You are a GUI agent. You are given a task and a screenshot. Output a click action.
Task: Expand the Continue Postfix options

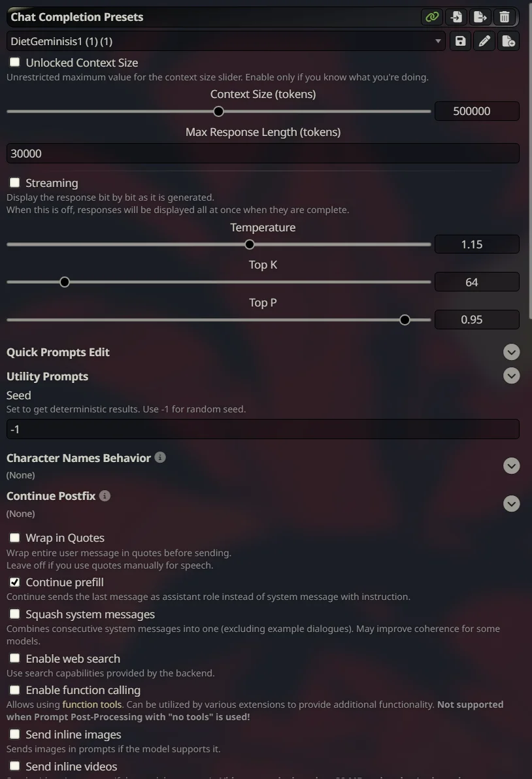pyautogui.click(x=512, y=504)
